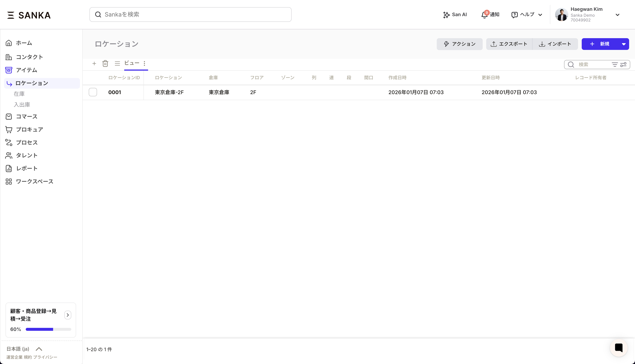Open the view settings sliders icon
Image resolution: width=635 pixels, height=364 pixels.
click(x=623, y=65)
